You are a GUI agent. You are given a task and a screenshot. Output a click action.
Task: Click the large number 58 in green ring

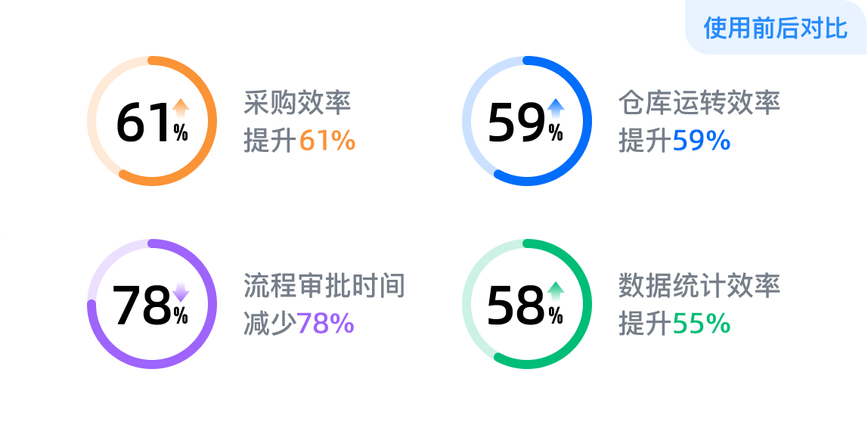tap(516, 306)
